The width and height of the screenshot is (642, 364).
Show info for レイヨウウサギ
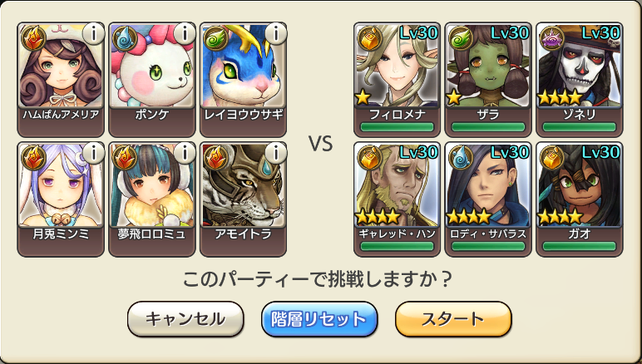[x=276, y=34]
